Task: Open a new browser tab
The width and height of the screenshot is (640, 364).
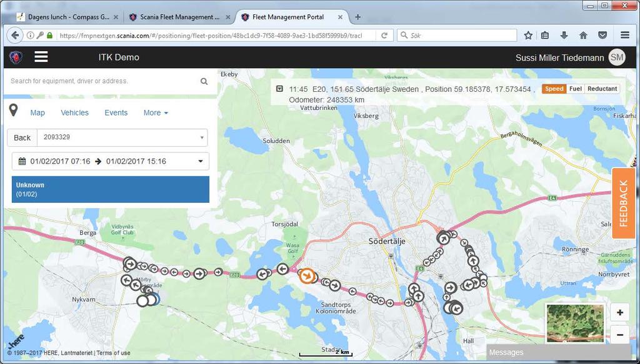Action: point(357,17)
